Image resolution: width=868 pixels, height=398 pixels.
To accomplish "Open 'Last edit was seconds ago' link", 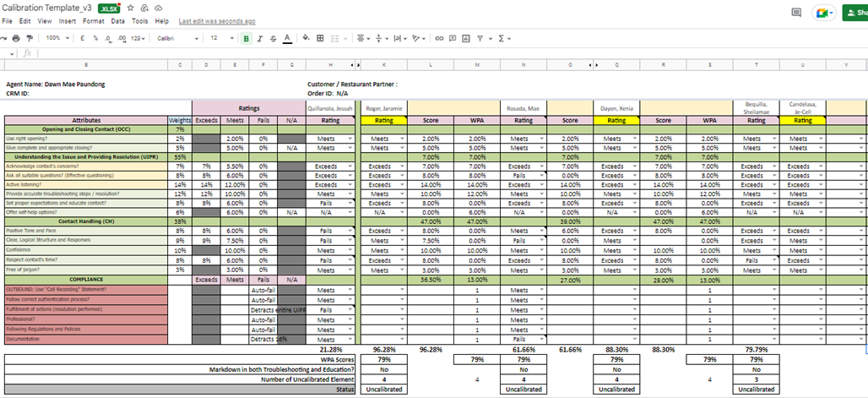I will [217, 21].
